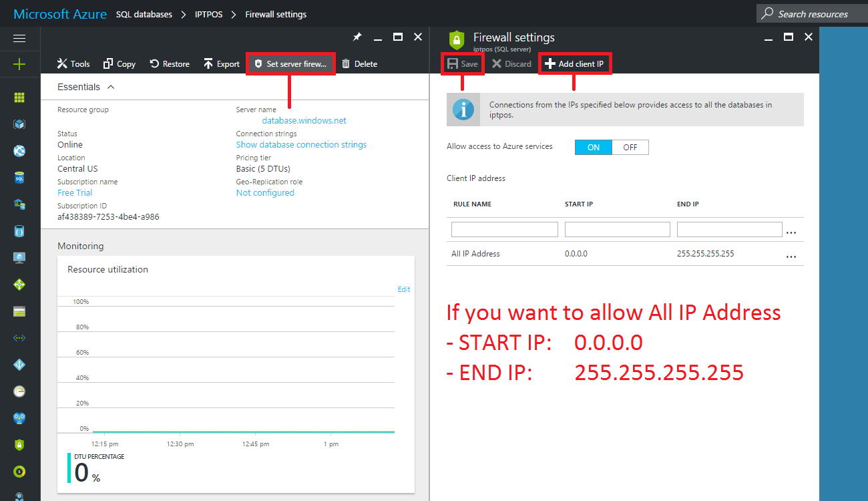The height and width of the screenshot is (501, 868).
Task: Click Microsoft Azure portal title
Action: 60,13
